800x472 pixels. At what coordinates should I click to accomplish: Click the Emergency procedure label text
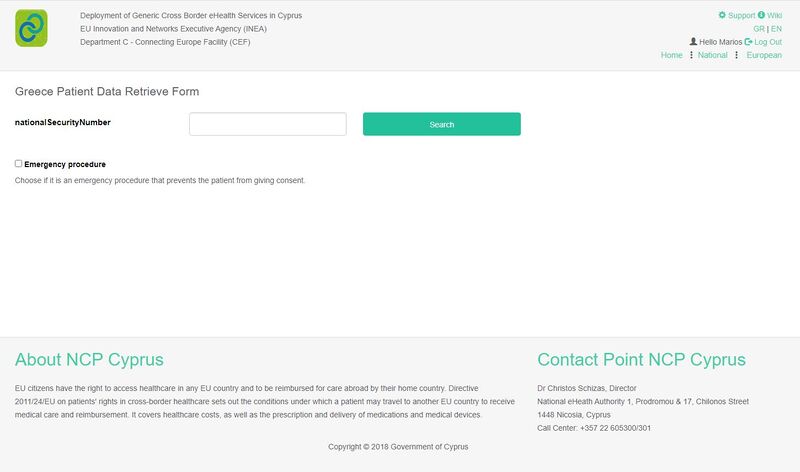[x=65, y=164]
